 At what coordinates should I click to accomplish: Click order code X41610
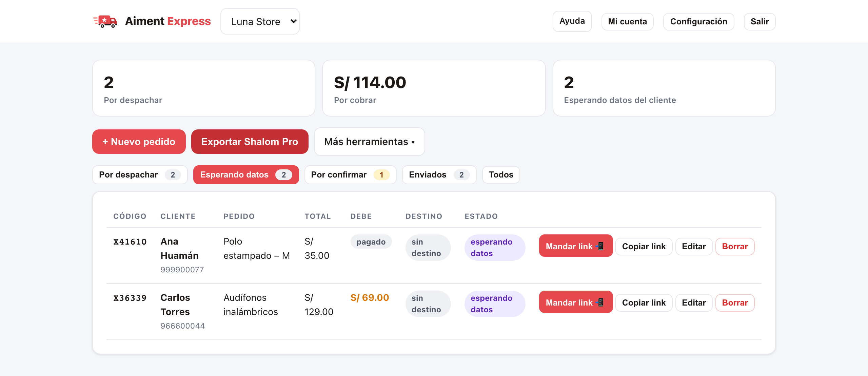tap(130, 242)
